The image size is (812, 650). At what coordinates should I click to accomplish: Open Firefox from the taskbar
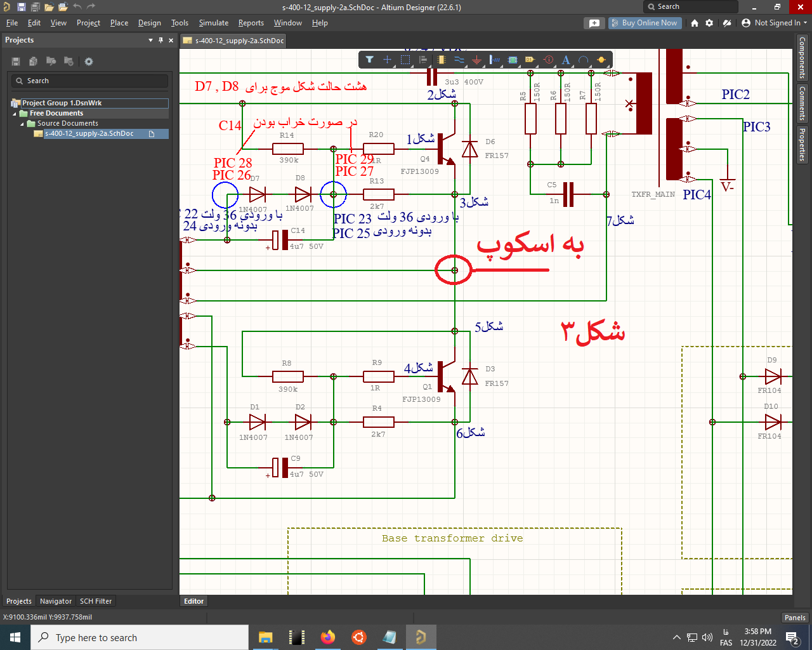coord(327,637)
